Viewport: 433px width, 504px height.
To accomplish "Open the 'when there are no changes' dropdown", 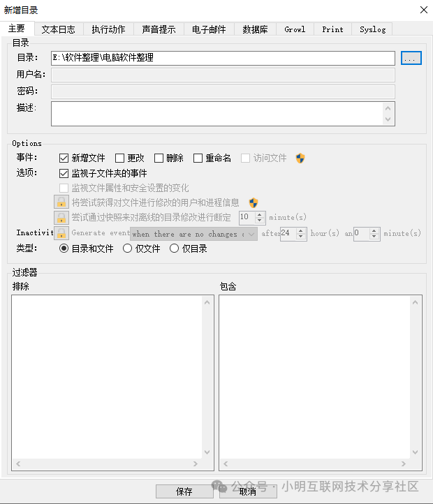I will tap(251, 234).
